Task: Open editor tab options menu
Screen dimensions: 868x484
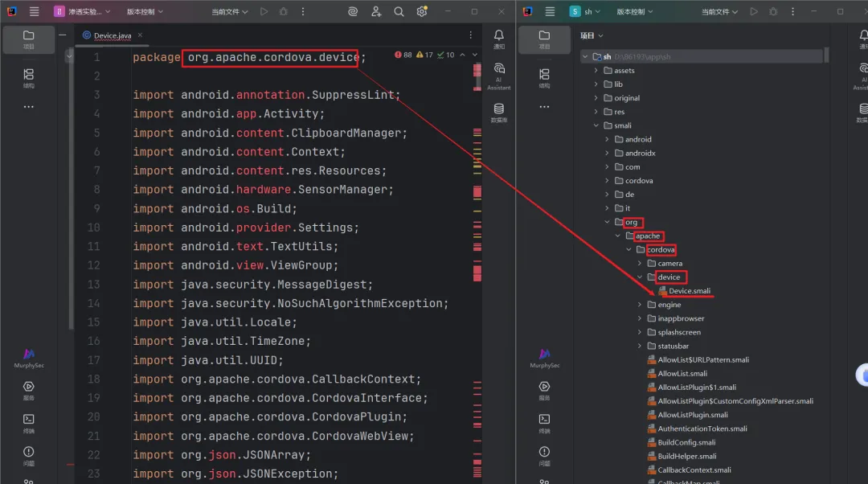Action: 470,35
